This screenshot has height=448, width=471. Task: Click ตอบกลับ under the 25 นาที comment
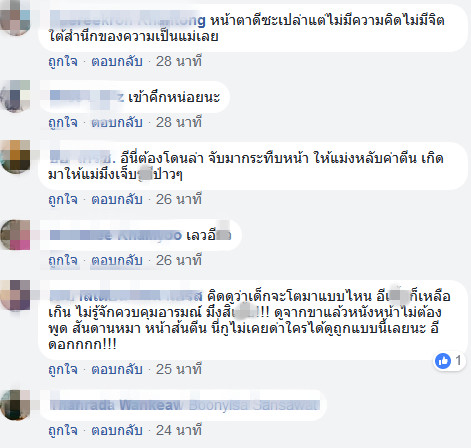[117, 370]
